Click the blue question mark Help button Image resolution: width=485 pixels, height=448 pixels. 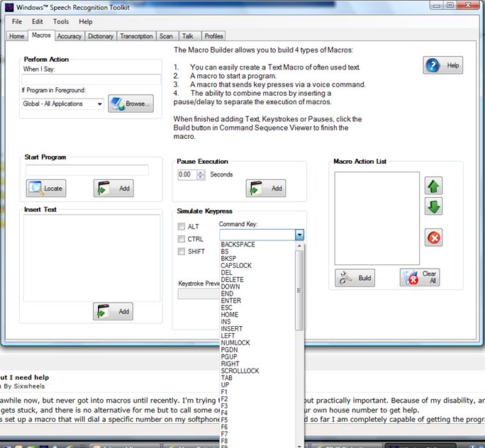442,65
